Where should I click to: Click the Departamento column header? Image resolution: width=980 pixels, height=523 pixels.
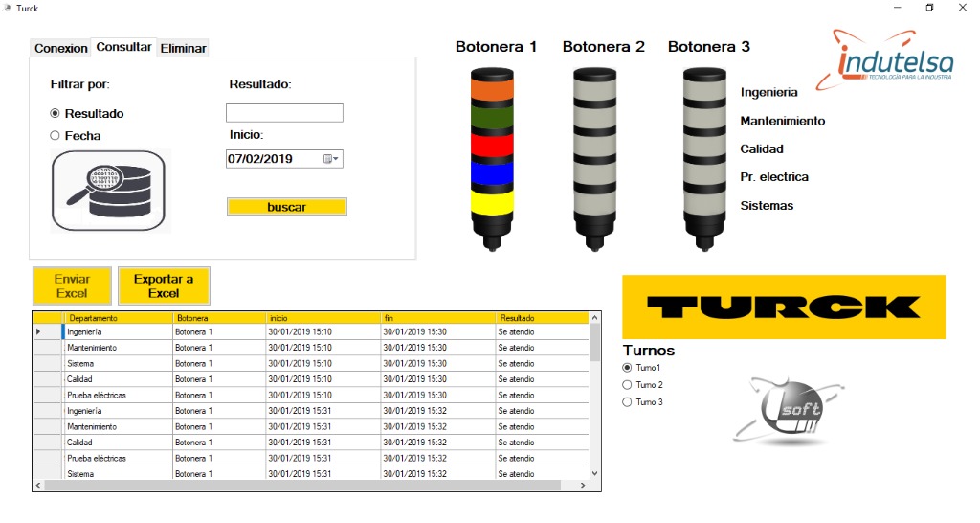(117, 318)
